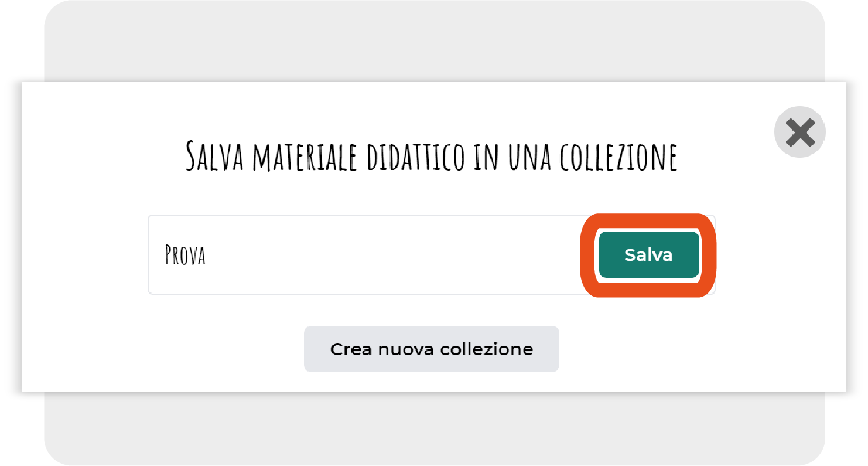Save material into the Prova collection
This screenshot has width=868, height=466.
tap(648, 255)
